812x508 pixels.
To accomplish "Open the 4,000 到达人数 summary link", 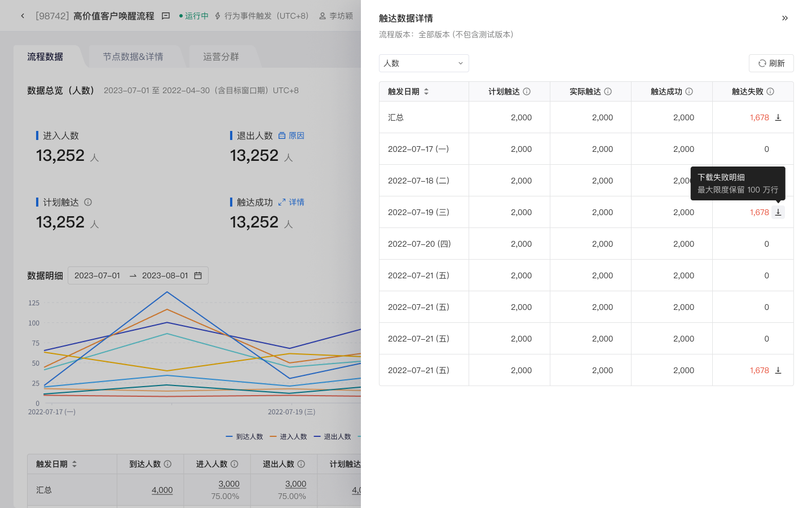I will (x=162, y=490).
